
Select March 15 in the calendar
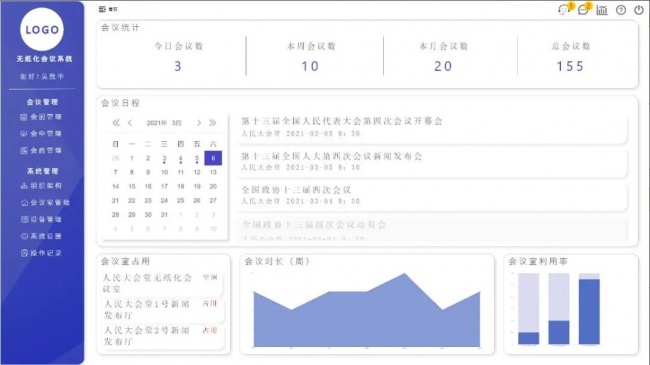click(132, 186)
